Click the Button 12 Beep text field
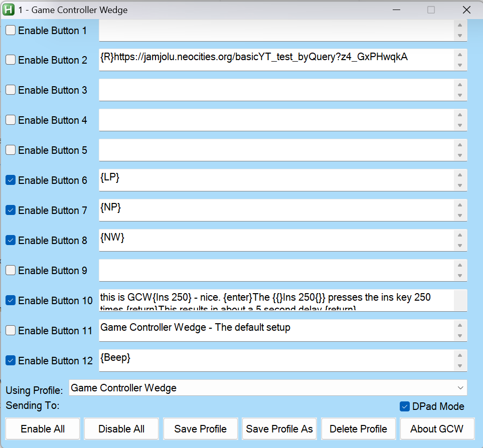483x448 pixels. point(276,360)
